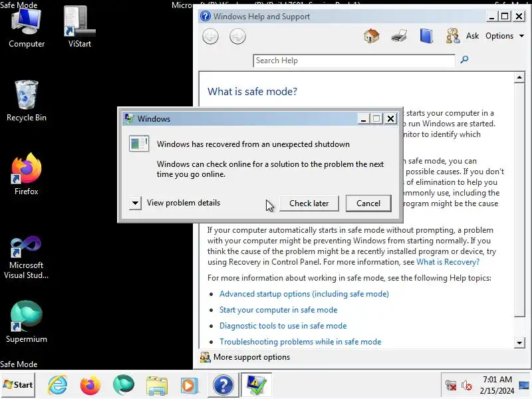Click into the Search Help field
532x399 pixels.
(354, 61)
